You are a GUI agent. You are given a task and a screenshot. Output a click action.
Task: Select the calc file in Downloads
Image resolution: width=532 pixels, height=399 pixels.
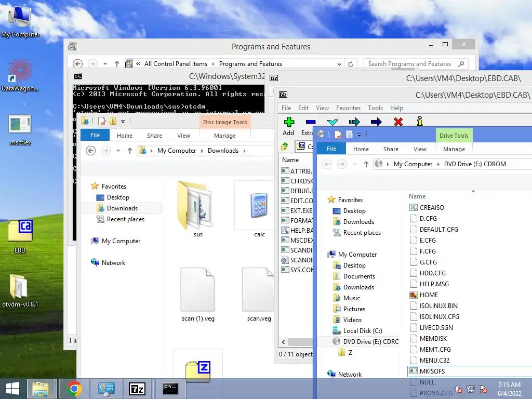(x=259, y=209)
